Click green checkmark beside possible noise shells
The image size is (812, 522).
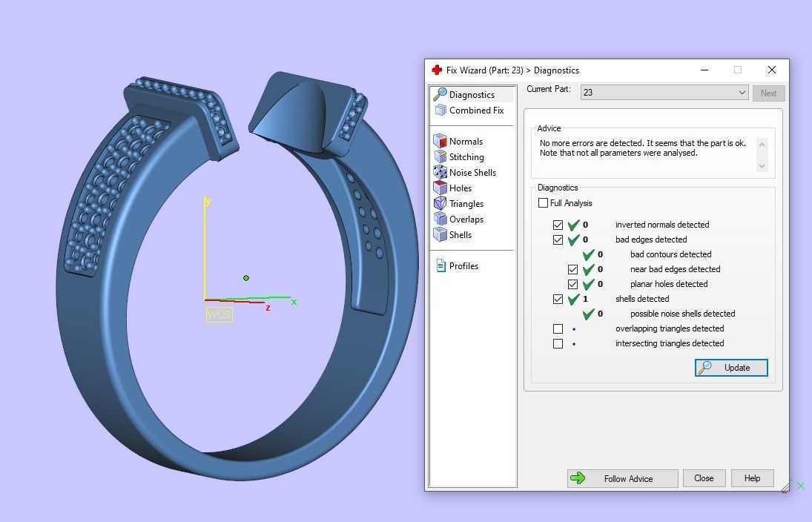588,314
